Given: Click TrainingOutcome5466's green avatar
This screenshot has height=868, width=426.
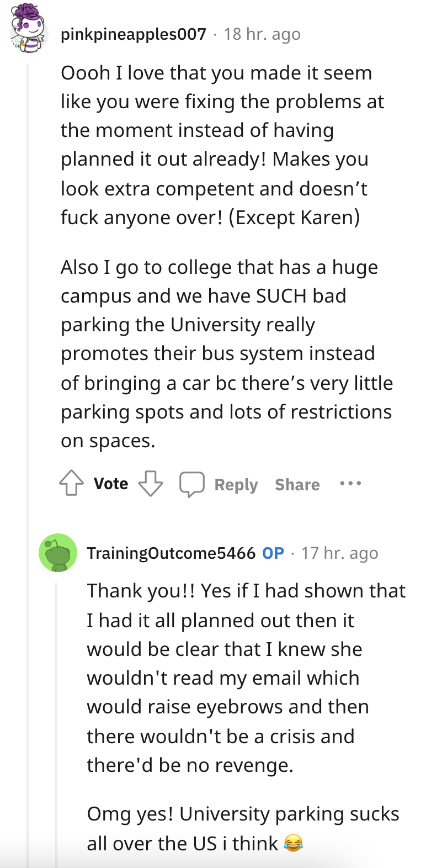Looking at the screenshot, I should [58, 553].
